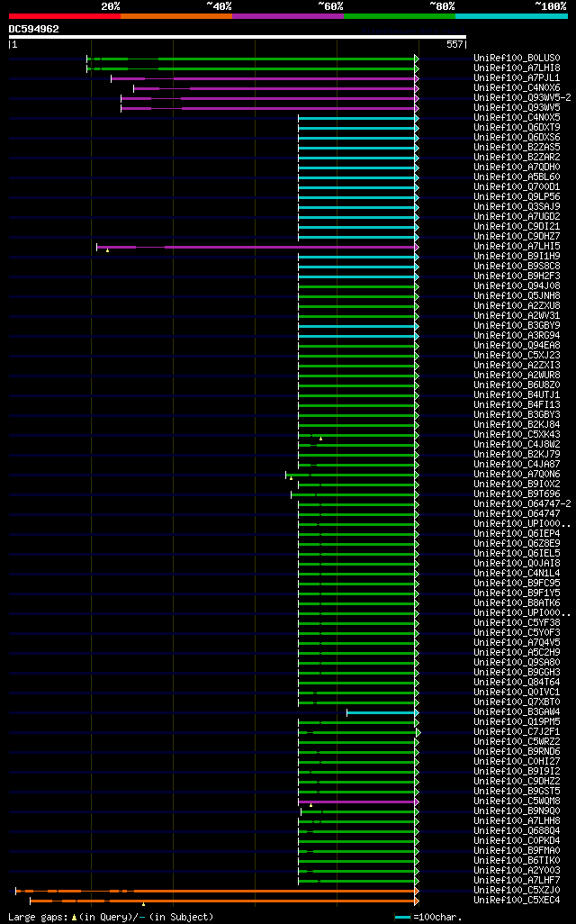Select hit label UniRef100_B9FC95
Image resolution: width=576 pixels, height=924 pixels.
[517, 584]
